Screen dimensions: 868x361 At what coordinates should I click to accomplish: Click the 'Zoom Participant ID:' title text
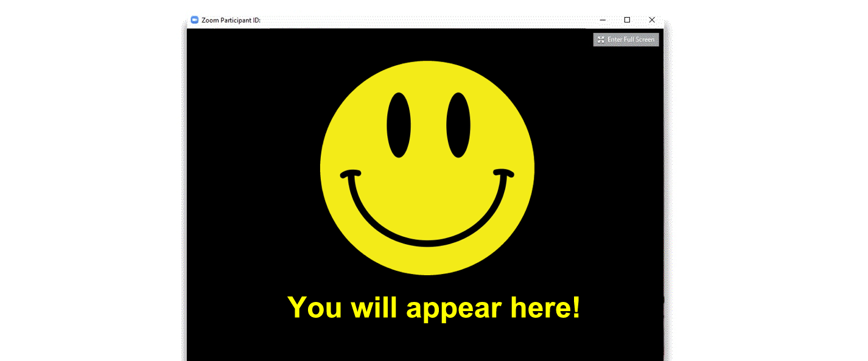point(231,20)
